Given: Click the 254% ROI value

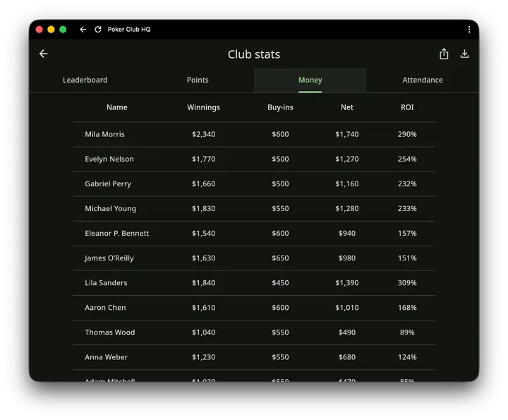Looking at the screenshot, I should pos(407,159).
